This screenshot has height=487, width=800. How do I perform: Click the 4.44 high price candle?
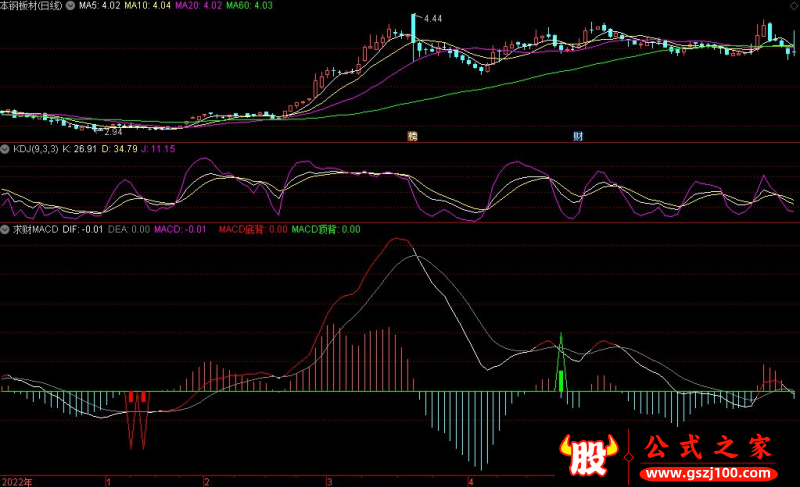click(x=413, y=35)
